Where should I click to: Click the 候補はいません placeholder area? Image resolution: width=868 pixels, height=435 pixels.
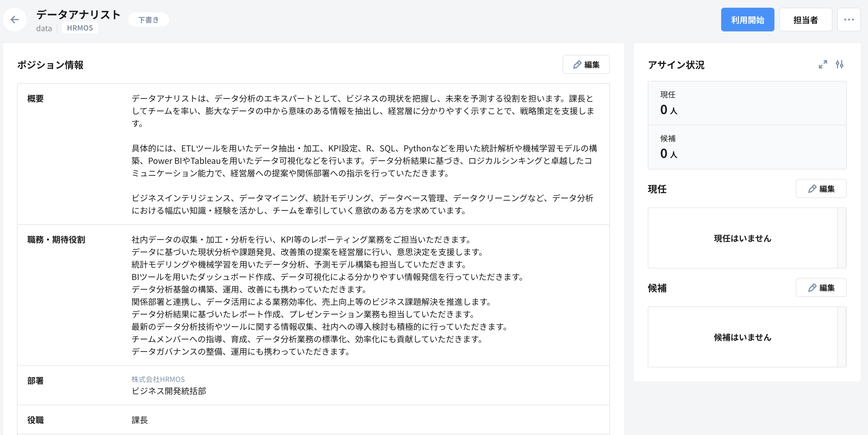[x=742, y=338]
